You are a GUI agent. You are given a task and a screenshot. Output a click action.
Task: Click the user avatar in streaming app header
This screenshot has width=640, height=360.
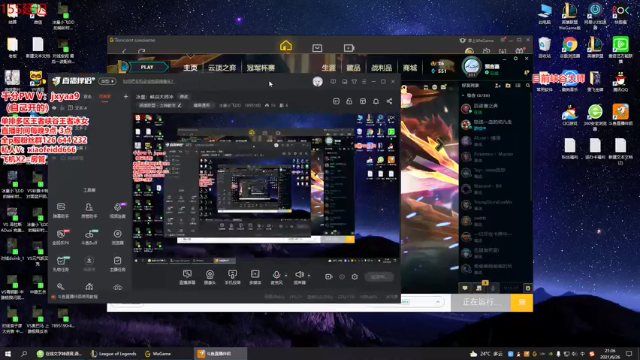318,82
